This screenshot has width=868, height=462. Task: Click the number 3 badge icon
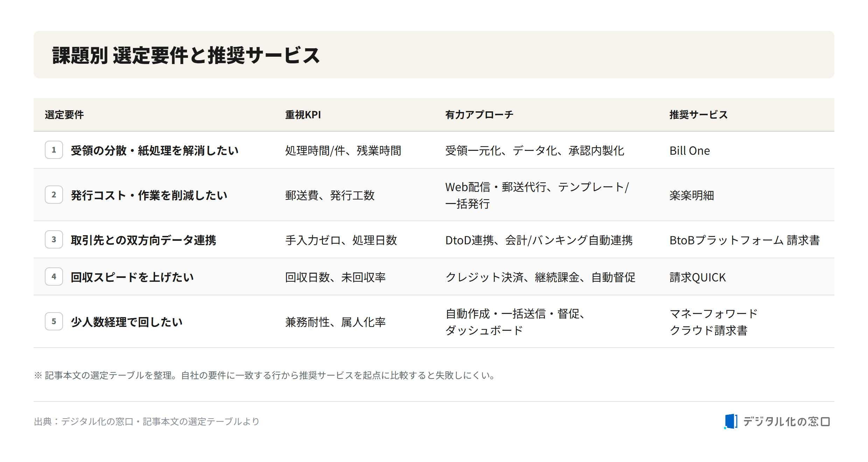click(54, 240)
